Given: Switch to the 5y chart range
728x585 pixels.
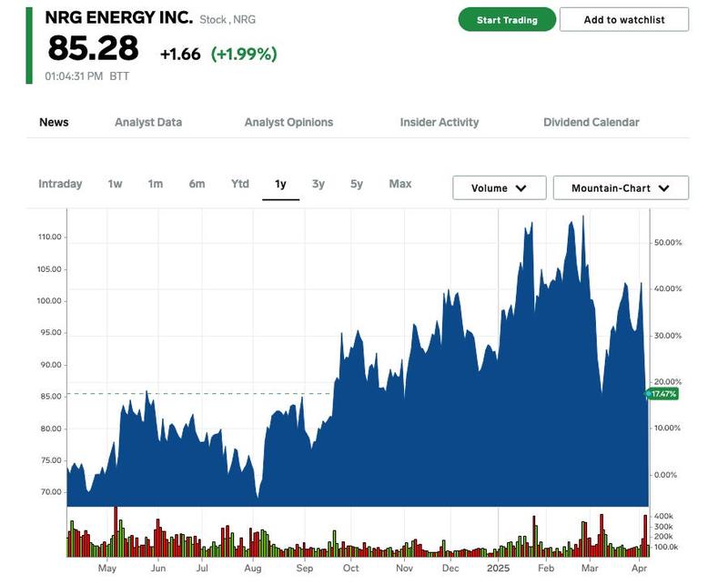Looking at the screenshot, I should pyautogui.click(x=357, y=184).
